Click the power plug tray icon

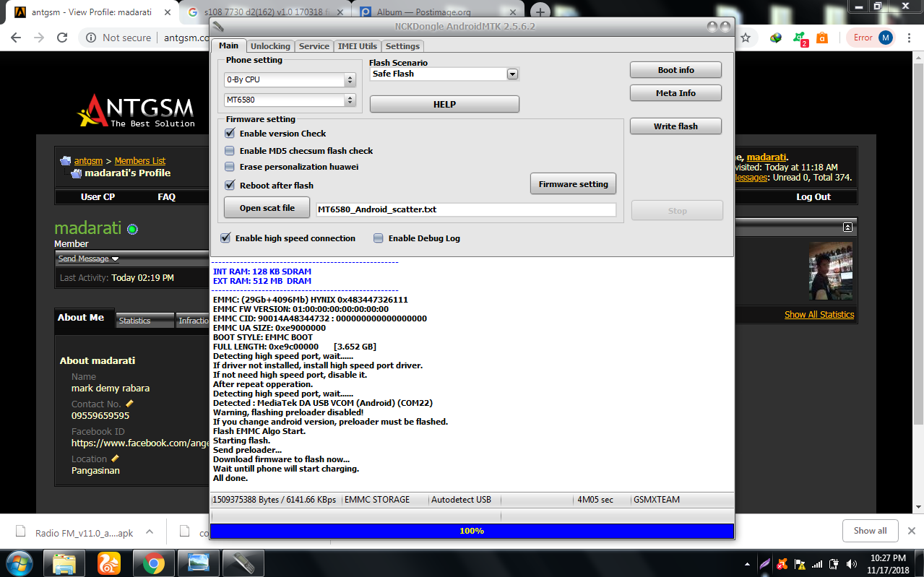(x=834, y=564)
